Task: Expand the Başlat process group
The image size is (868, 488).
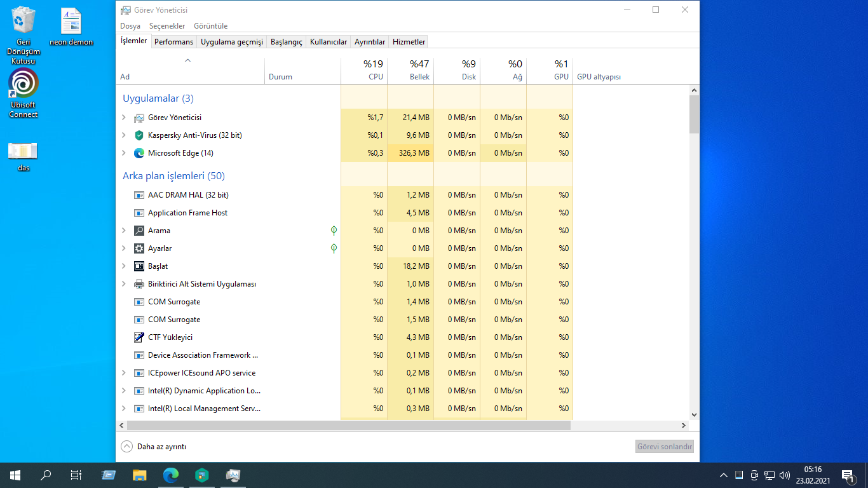Action: tap(124, 266)
